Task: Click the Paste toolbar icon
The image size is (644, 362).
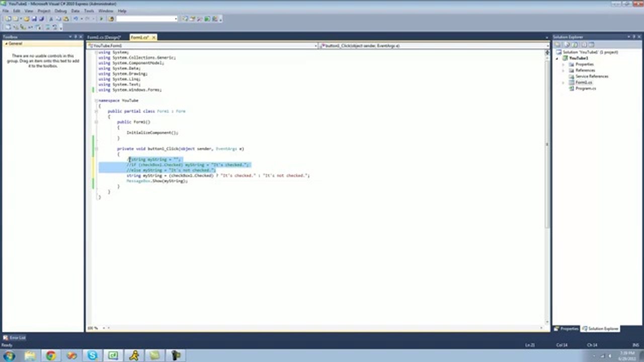Action: pos(66,19)
